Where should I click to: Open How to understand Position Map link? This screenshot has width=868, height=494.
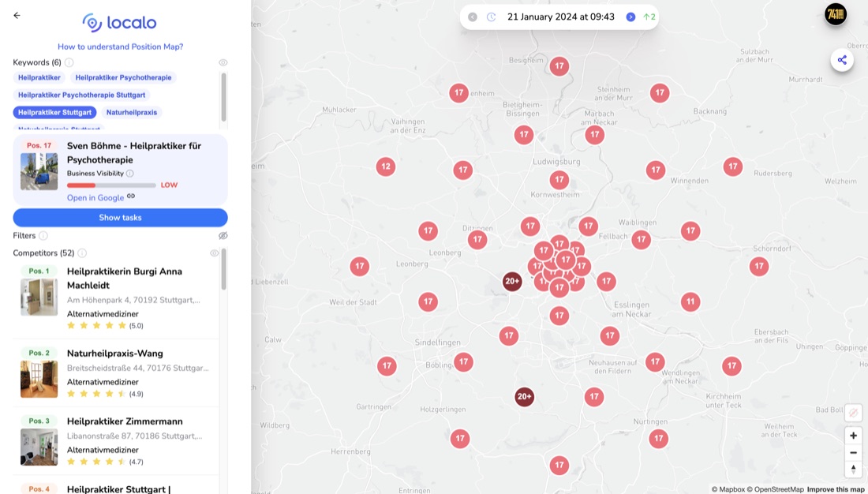pos(120,47)
